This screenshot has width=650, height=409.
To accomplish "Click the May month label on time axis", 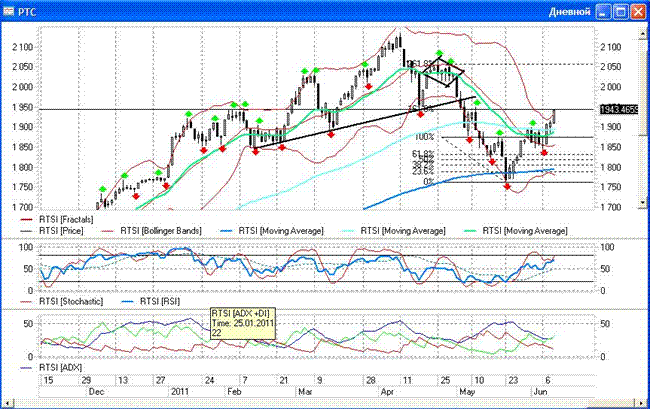I will pyautogui.click(x=467, y=392).
